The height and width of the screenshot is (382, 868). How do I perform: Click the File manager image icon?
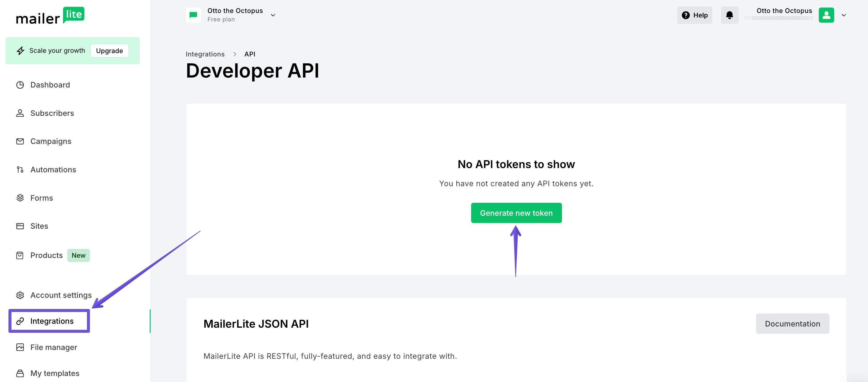coord(20,347)
